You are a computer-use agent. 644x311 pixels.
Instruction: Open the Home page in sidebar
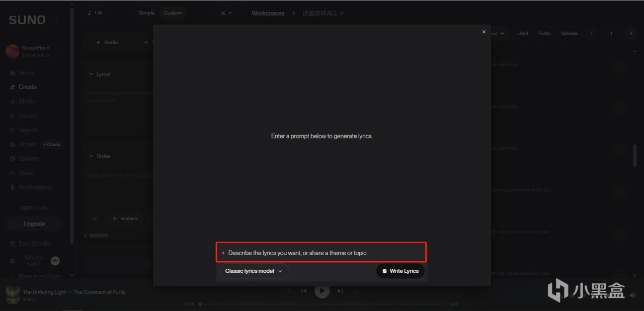[x=22, y=73]
